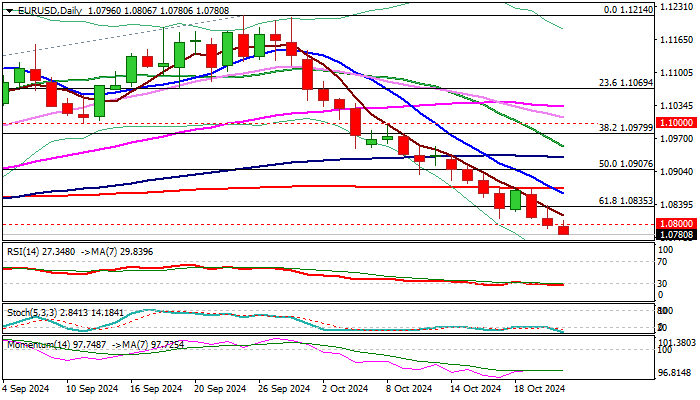Select the 61.8 1.08353 Fibonacci label
Image resolution: width=700 pixels, height=400 pixels.
(626, 201)
